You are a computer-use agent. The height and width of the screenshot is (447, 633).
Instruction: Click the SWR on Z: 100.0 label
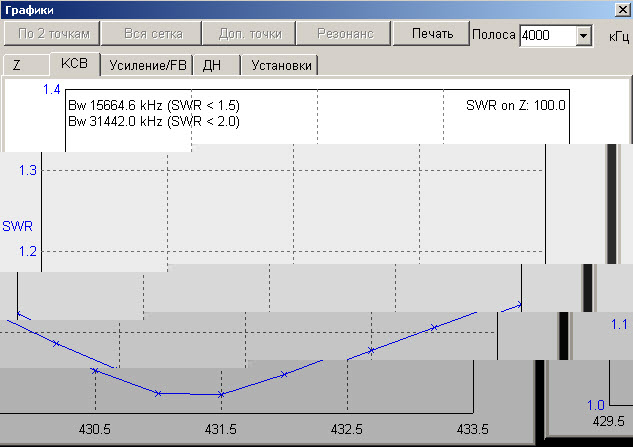point(516,105)
